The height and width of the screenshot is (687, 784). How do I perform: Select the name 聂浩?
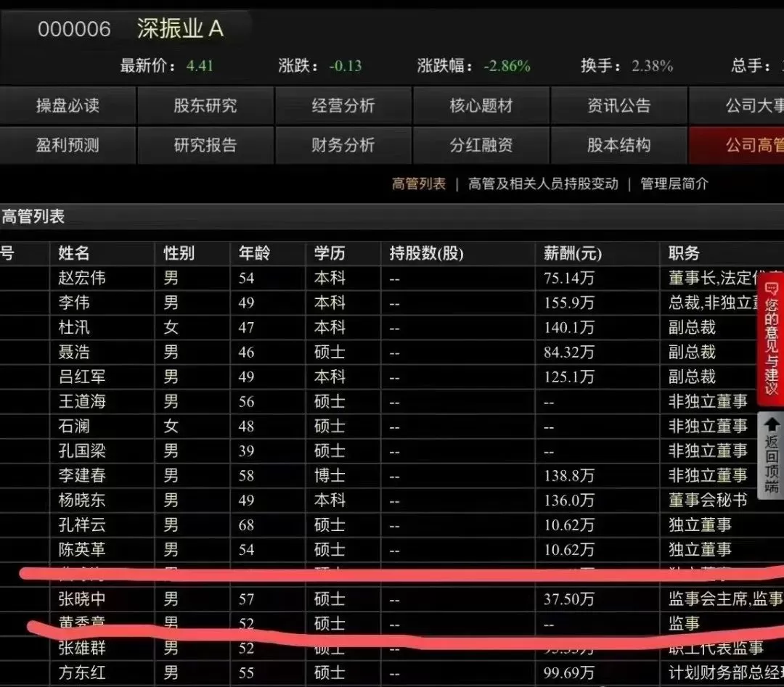(74, 352)
